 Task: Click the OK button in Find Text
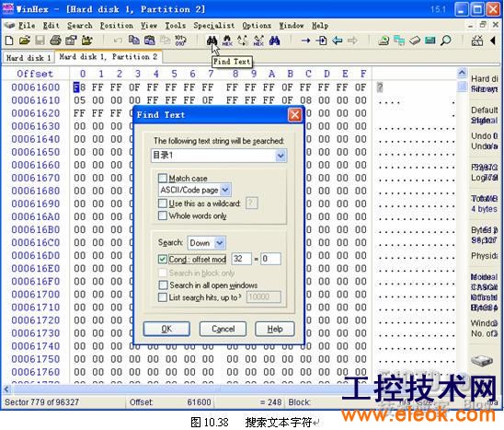[x=166, y=329]
